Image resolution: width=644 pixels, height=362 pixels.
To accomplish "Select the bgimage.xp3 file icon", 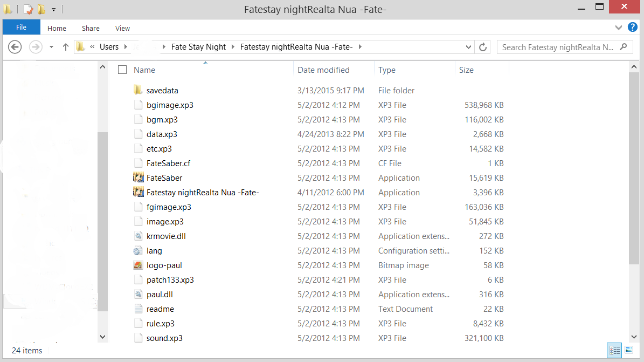I will (139, 105).
